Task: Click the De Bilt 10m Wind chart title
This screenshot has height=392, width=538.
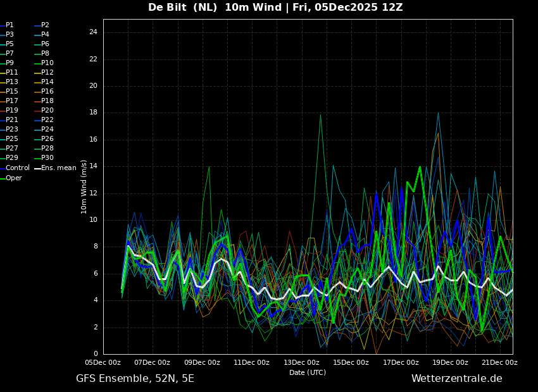Action: tap(275, 8)
